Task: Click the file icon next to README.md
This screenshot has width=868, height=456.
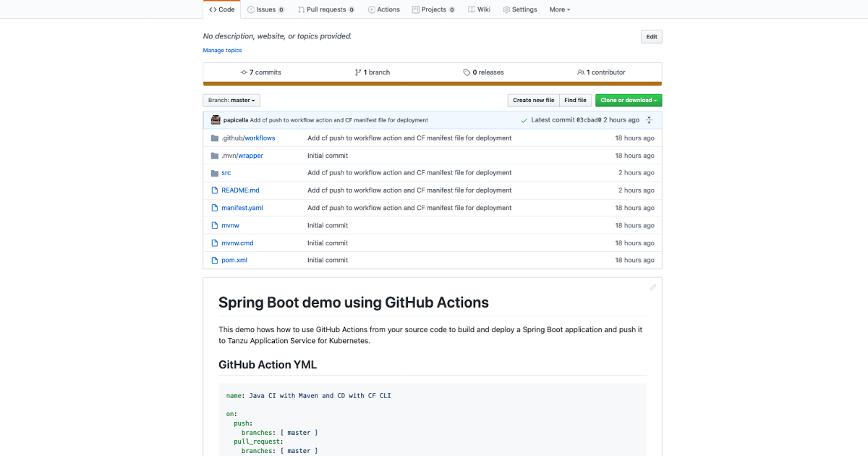Action: coord(214,190)
